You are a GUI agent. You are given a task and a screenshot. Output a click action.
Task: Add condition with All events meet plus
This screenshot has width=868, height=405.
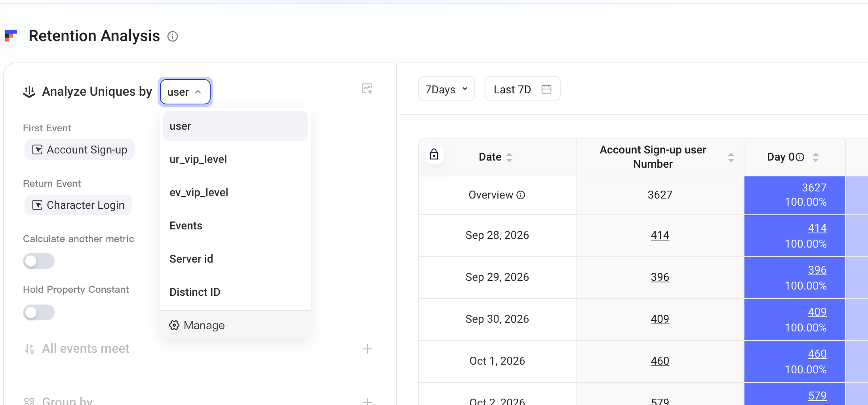(367, 349)
